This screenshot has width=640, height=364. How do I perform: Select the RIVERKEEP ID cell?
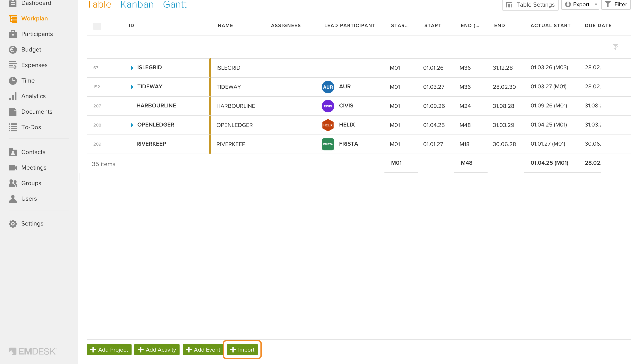click(x=151, y=144)
